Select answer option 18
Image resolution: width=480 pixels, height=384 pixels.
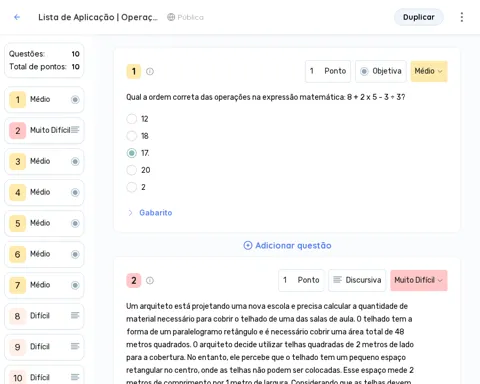[132, 136]
